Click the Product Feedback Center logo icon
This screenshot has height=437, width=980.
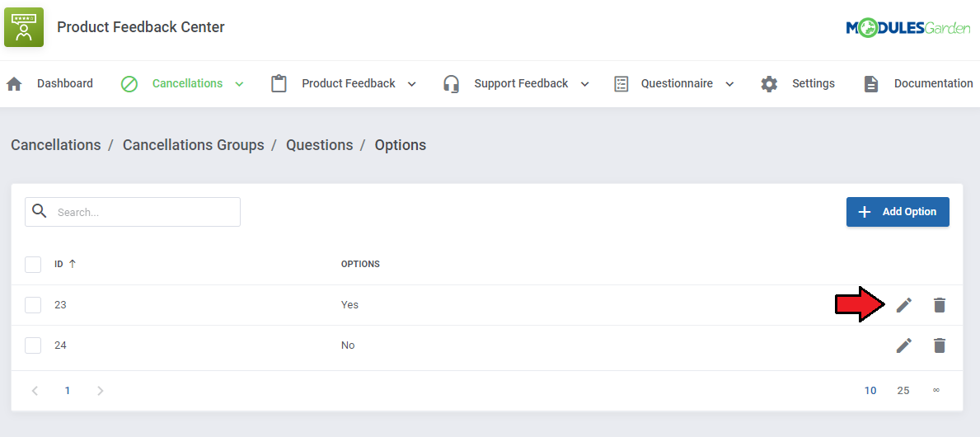point(24,27)
